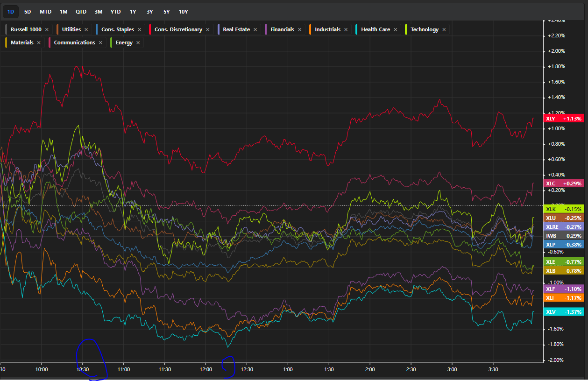This screenshot has height=381, width=588.
Task: Click the x on Cons. Discretionary chip
Action: click(207, 29)
